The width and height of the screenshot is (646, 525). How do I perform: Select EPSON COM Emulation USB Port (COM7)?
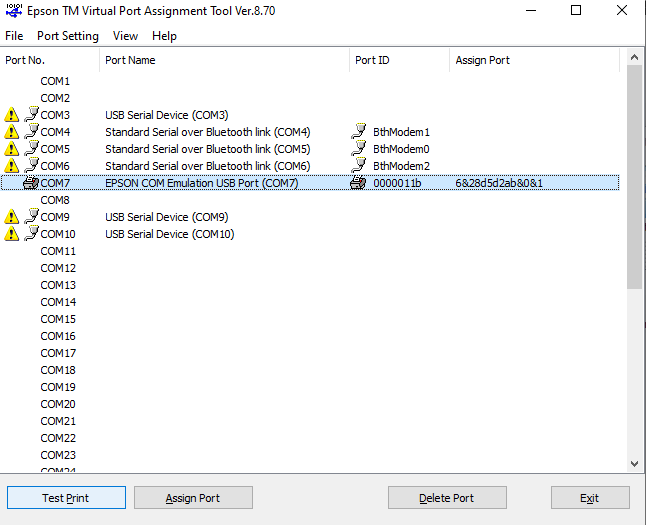202,183
